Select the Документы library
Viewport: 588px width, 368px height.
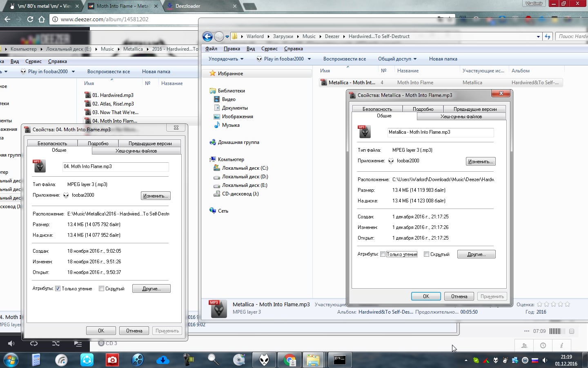(235, 108)
